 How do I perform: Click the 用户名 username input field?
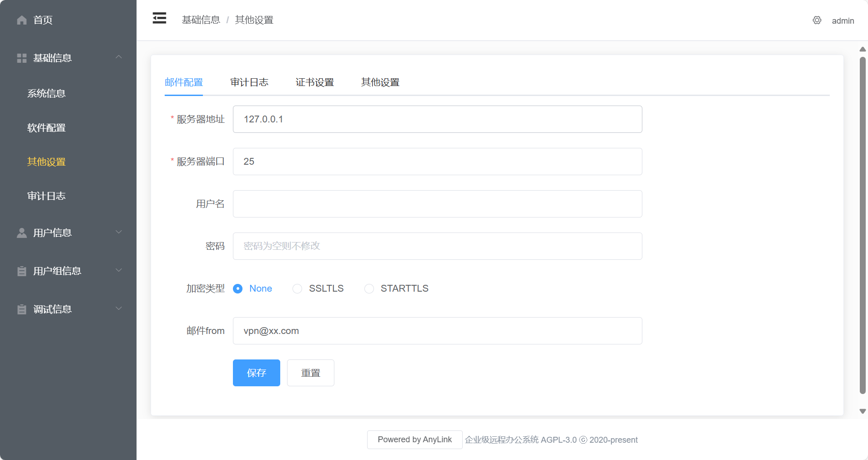point(436,204)
